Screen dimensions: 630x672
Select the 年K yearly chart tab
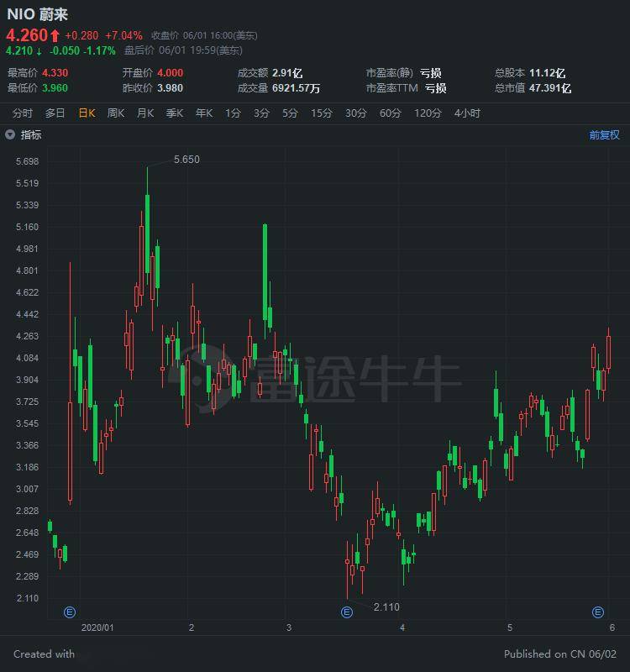pos(204,113)
